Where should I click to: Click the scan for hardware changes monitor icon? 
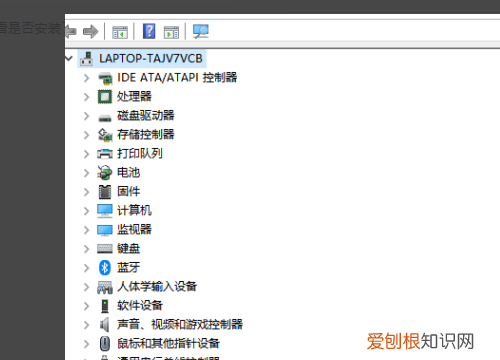201,32
